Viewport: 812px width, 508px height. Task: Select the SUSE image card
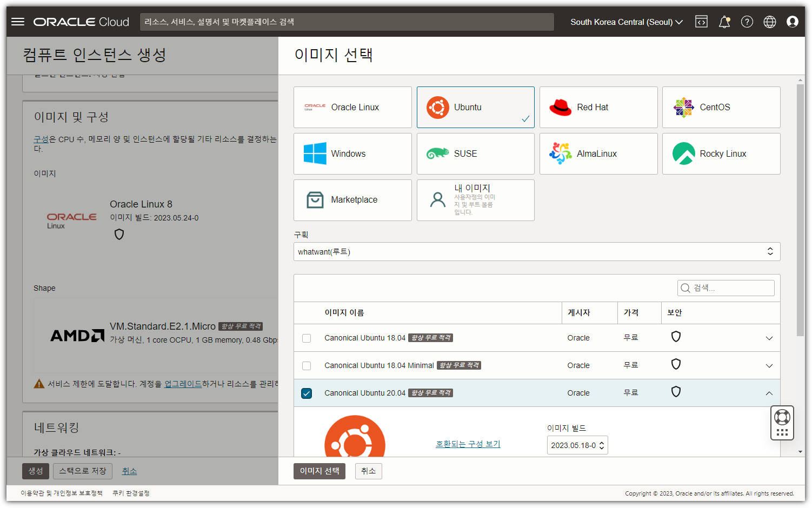tap(476, 153)
